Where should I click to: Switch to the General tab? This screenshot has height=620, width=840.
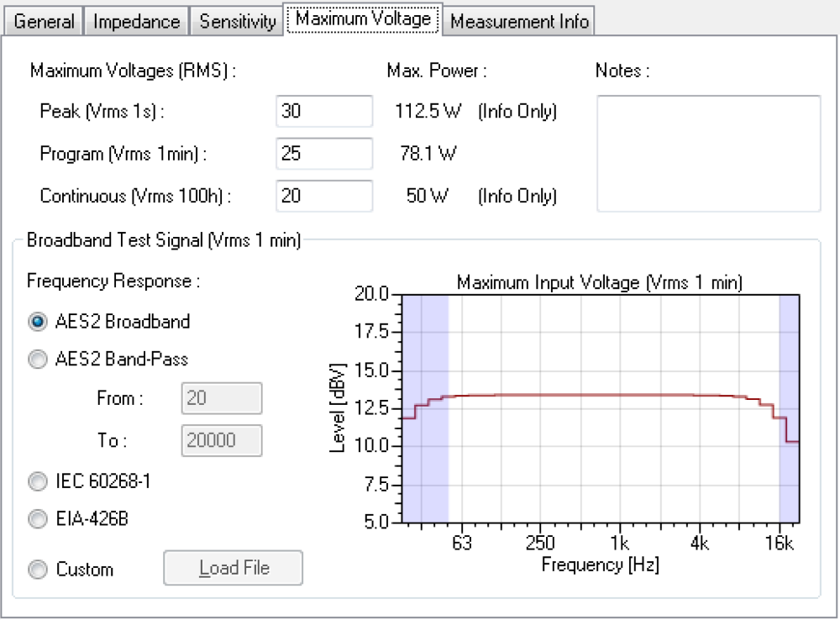[45, 21]
